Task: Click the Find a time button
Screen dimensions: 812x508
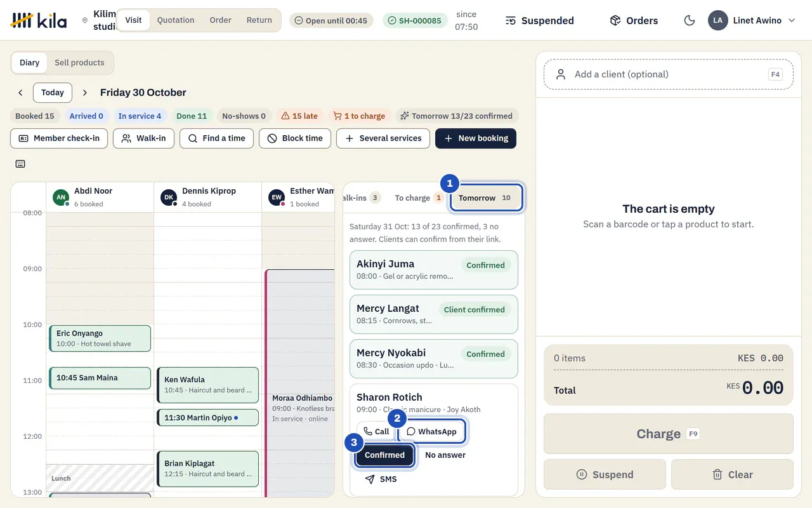Action: 217,138
